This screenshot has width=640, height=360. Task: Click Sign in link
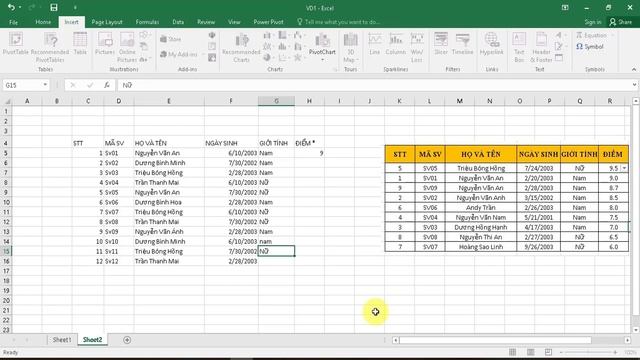(x=593, y=22)
